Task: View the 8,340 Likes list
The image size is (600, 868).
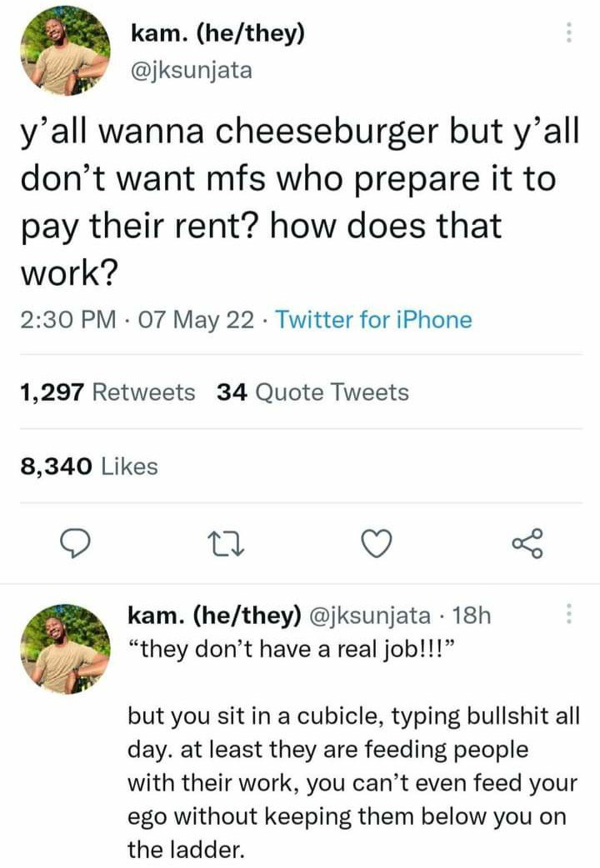Action: pyautogui.click(x=89, y=466)
